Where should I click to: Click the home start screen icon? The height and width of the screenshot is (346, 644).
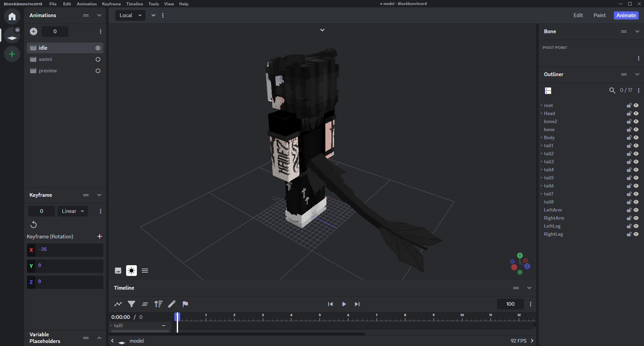point(12,16)
